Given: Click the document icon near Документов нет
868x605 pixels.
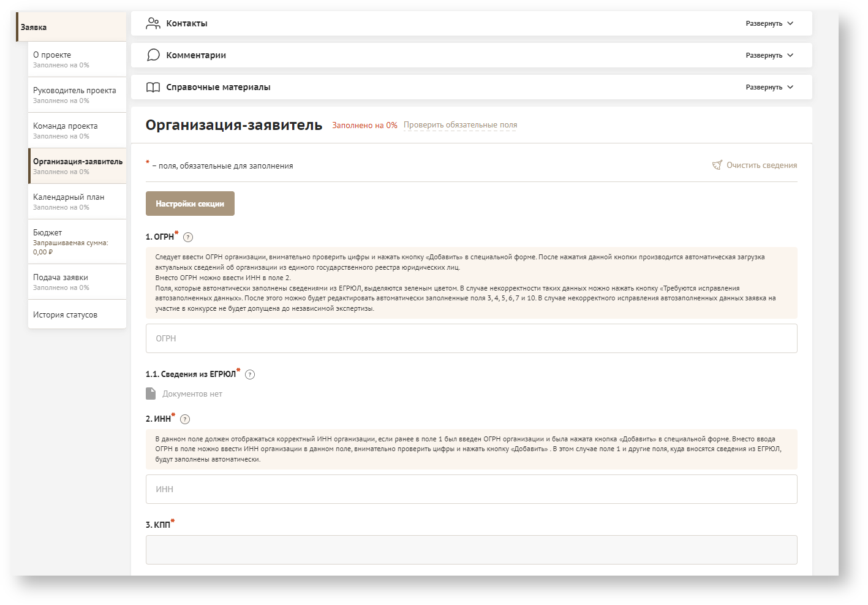Looking at the screenshot, I should click(151, 394).
